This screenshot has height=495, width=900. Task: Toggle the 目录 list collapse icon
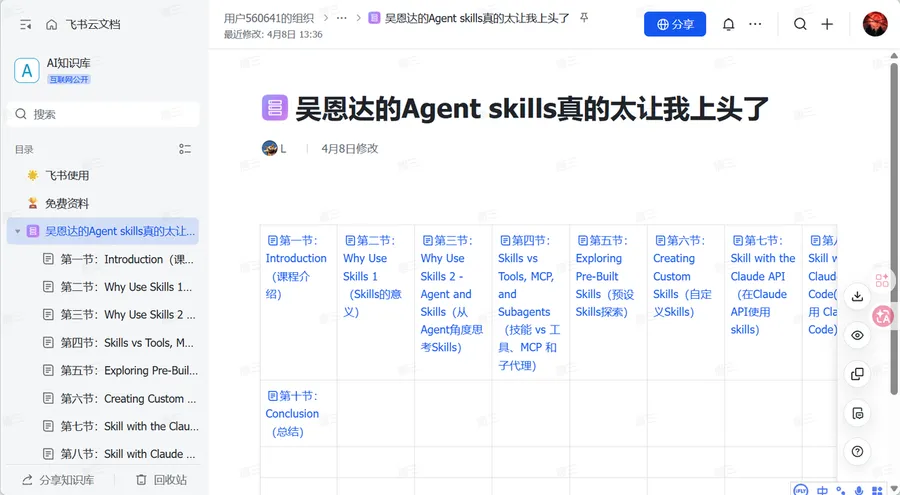(185, 149)
